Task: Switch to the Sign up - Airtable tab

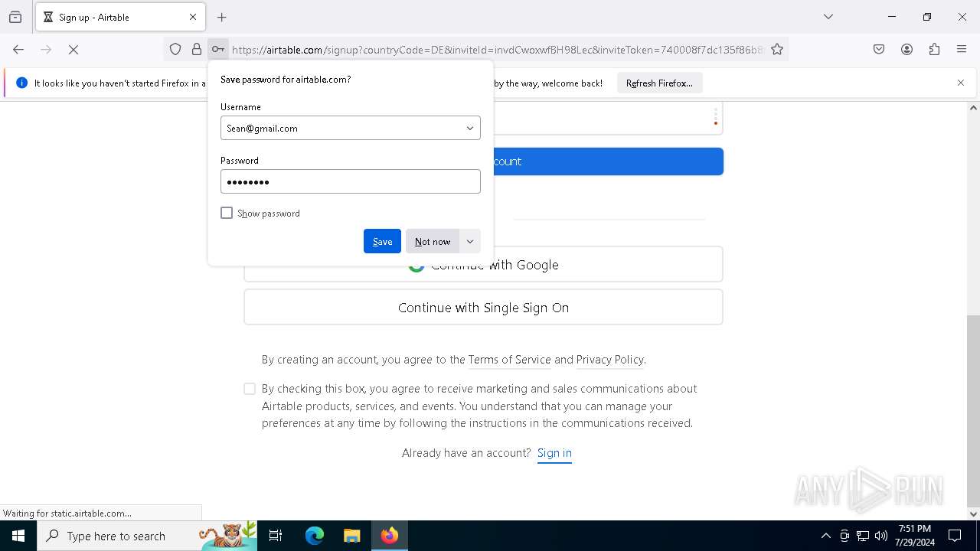Action: 119,17
